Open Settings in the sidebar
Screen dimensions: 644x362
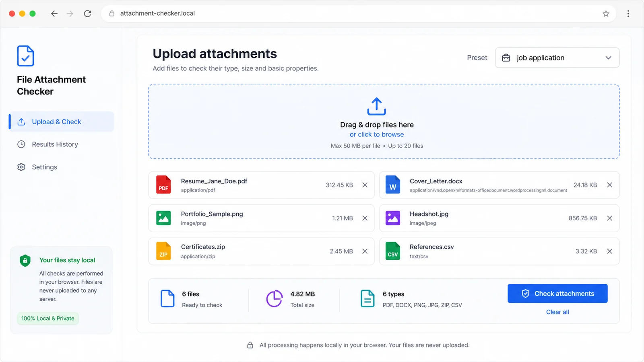click(44, 167)
